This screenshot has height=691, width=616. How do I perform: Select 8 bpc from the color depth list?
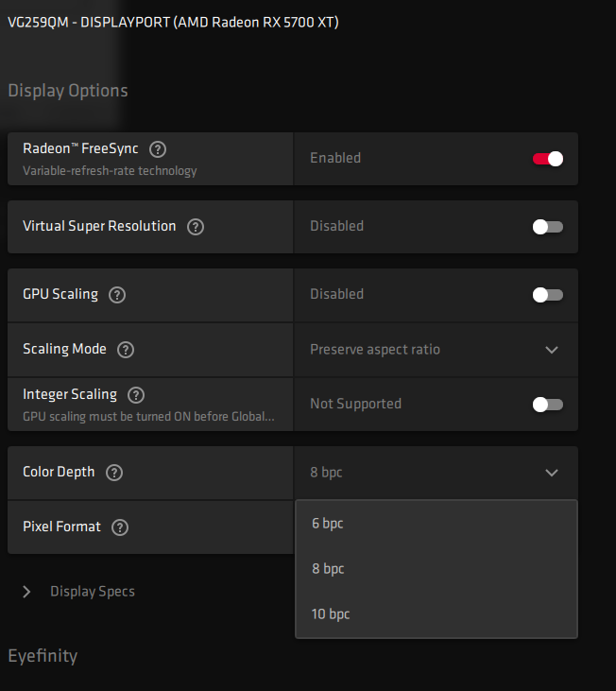click(436, 569)
